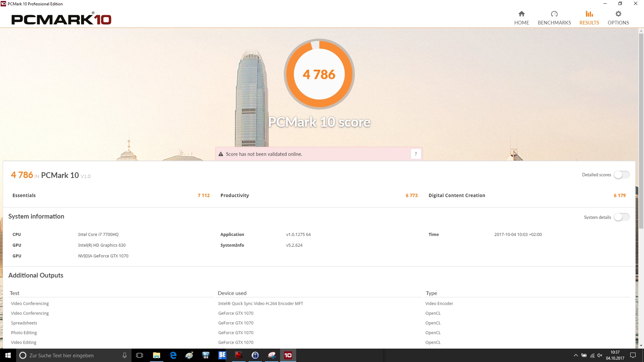The height and width of the screenshot is (362, 644).
Task: Click the scrollbar down arrow
Action: tap(641, 346)
